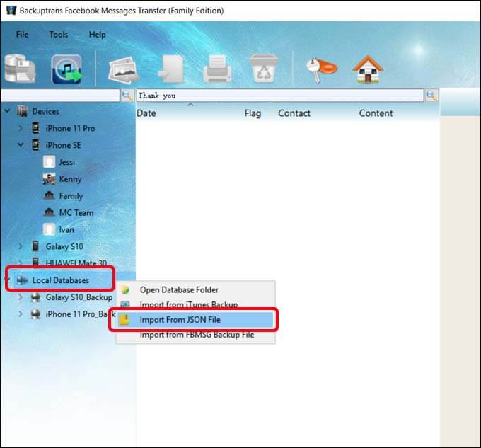
Task: Click the message search field
Action: pos(279,96)
